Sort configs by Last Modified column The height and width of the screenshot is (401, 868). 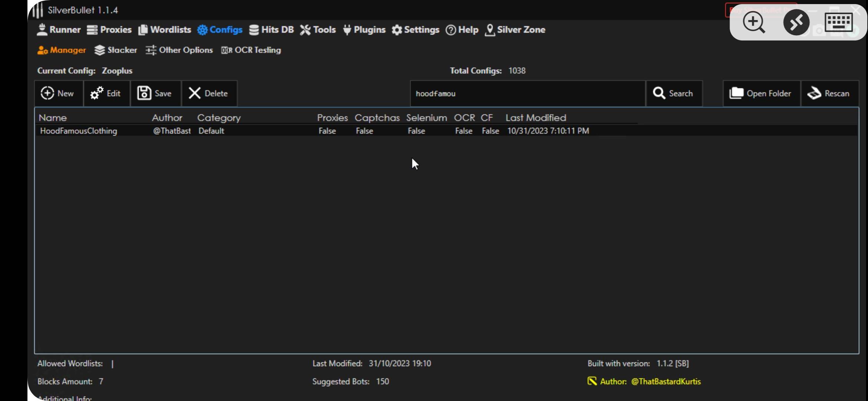pos(536,118)
